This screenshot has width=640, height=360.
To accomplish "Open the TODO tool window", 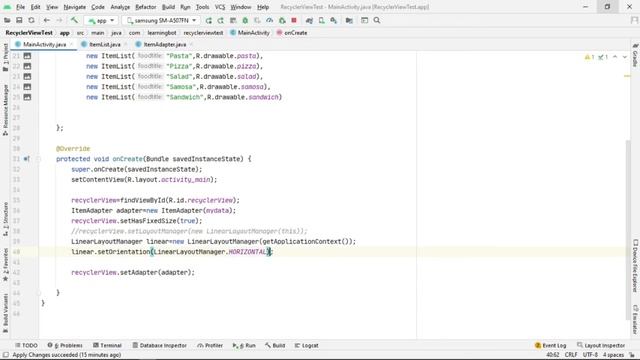I will coord(26,345).
